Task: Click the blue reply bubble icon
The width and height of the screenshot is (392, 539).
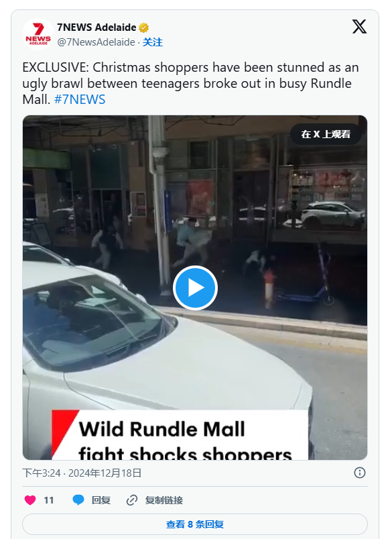Action: [x=78, y=500]
